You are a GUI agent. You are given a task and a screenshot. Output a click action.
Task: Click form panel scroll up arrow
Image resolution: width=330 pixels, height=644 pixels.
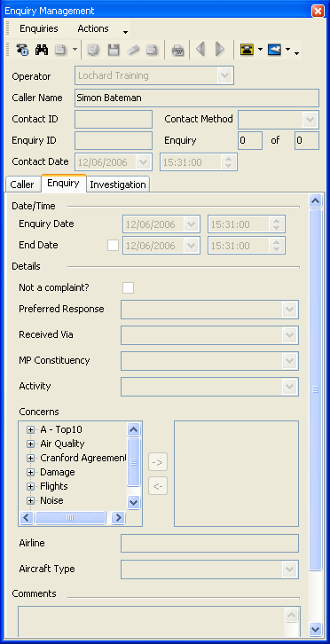click(x=315, y=200)
